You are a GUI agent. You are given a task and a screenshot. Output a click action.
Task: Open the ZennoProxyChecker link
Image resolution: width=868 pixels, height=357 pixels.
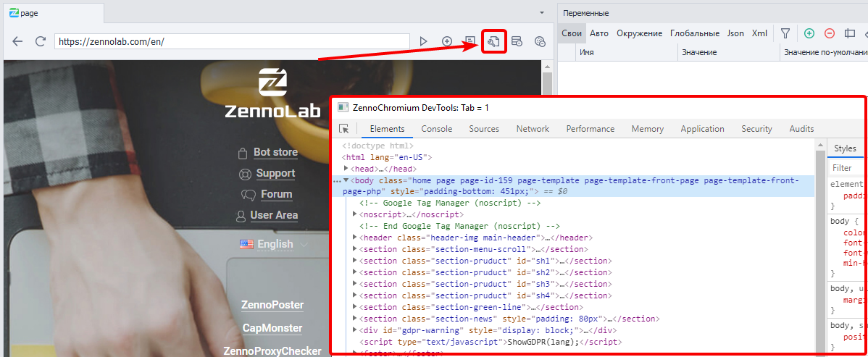pos(272,351)
